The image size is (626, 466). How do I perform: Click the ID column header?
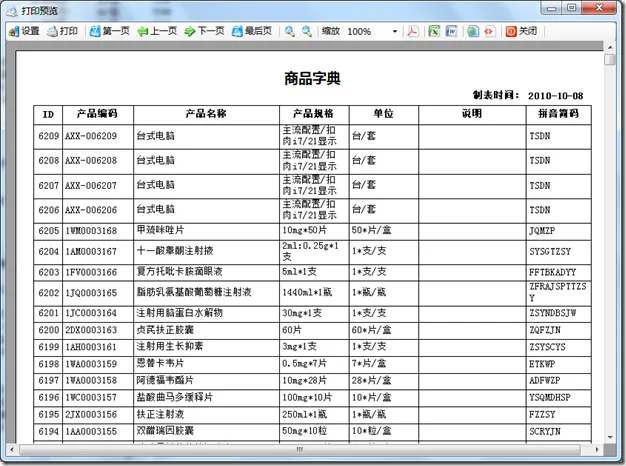point(48,114)
